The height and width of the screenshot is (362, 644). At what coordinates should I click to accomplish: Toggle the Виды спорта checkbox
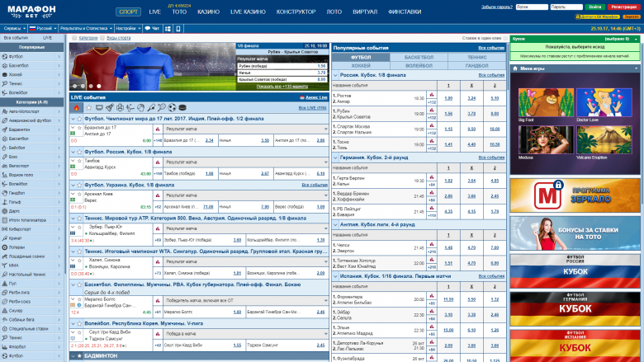pos(102,38)
